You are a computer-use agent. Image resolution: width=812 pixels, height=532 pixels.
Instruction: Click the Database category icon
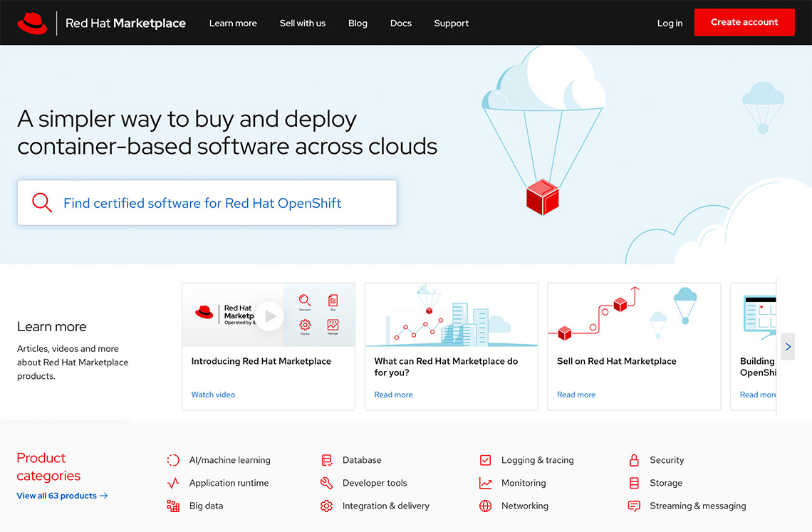[327, 460]
